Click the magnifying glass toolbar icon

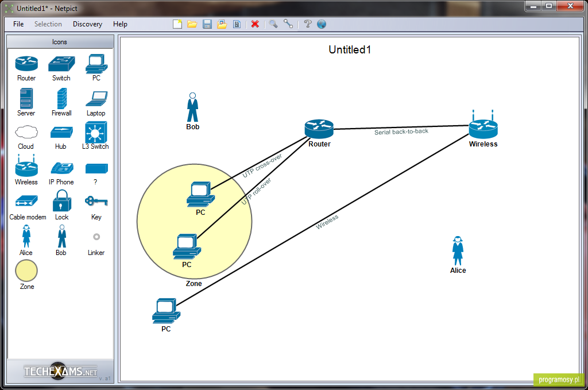[273, 24]
